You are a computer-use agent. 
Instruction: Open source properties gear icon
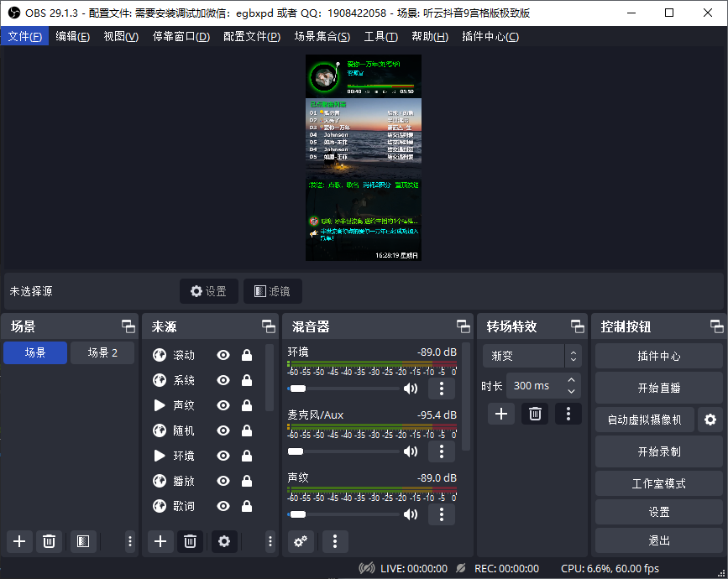(x=223, y=542)
